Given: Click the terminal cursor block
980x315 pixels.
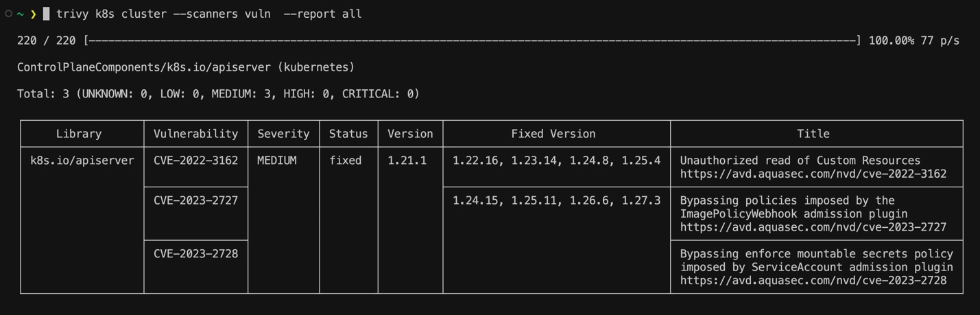Looking at the screenshot, I should tap(47, 14).
